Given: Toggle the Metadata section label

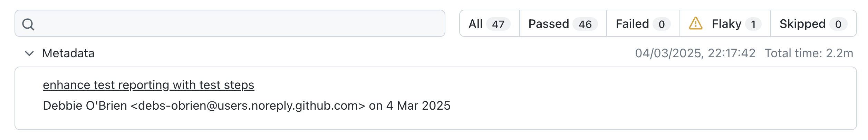Looking at the screenshot, I should (x=68, y=53).
